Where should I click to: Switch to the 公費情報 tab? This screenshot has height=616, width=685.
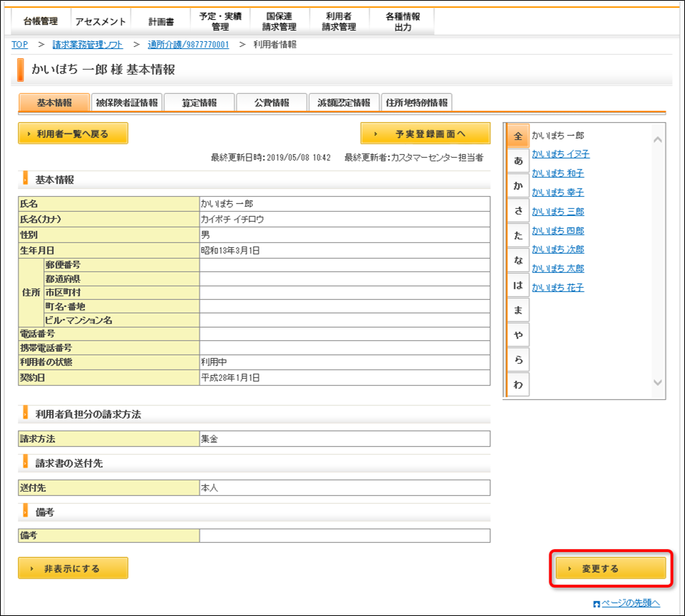[x=271, y=102]
